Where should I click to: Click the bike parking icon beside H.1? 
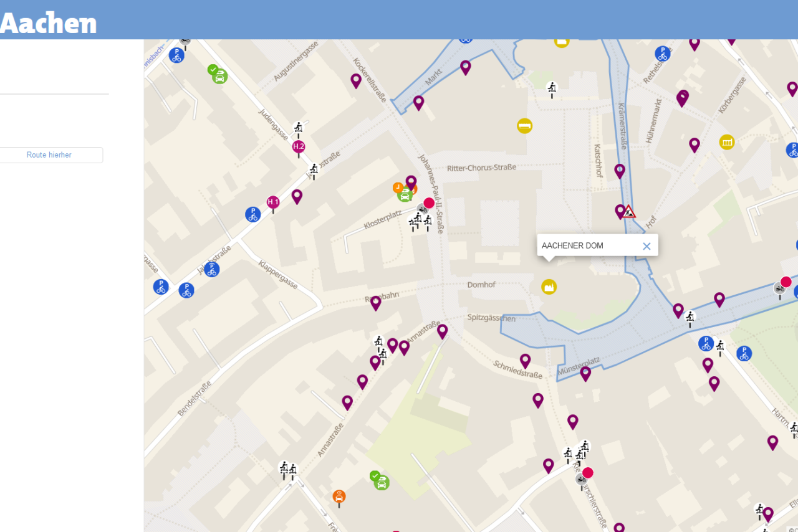(252, 214)
